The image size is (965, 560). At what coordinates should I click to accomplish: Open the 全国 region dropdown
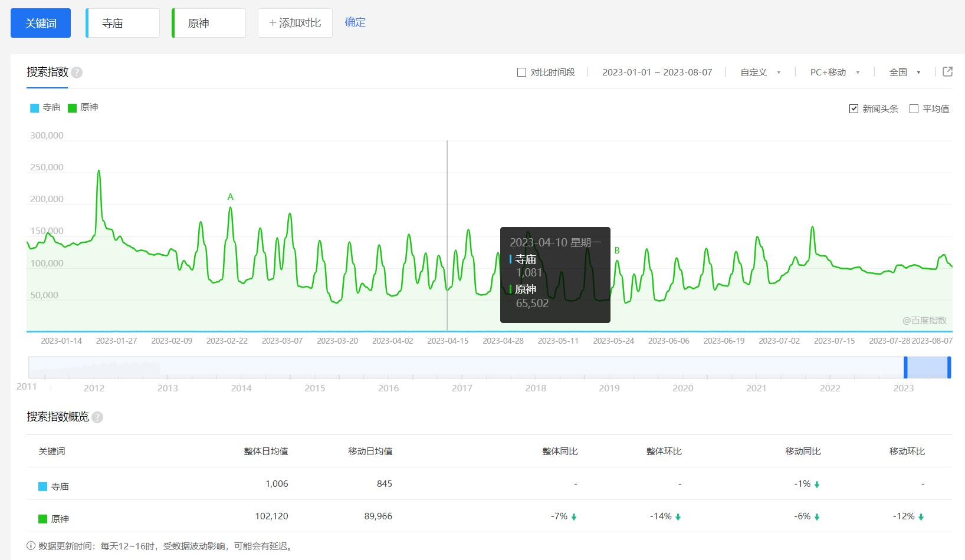905,73
